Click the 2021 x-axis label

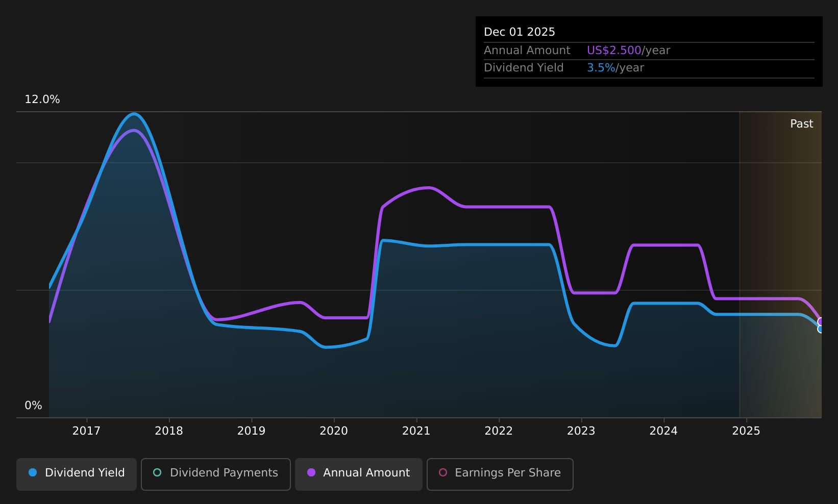pyautogui.click(x=416, y=431)
